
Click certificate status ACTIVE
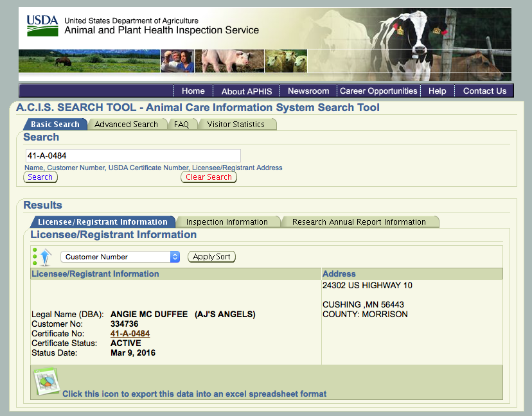point(125,343)
